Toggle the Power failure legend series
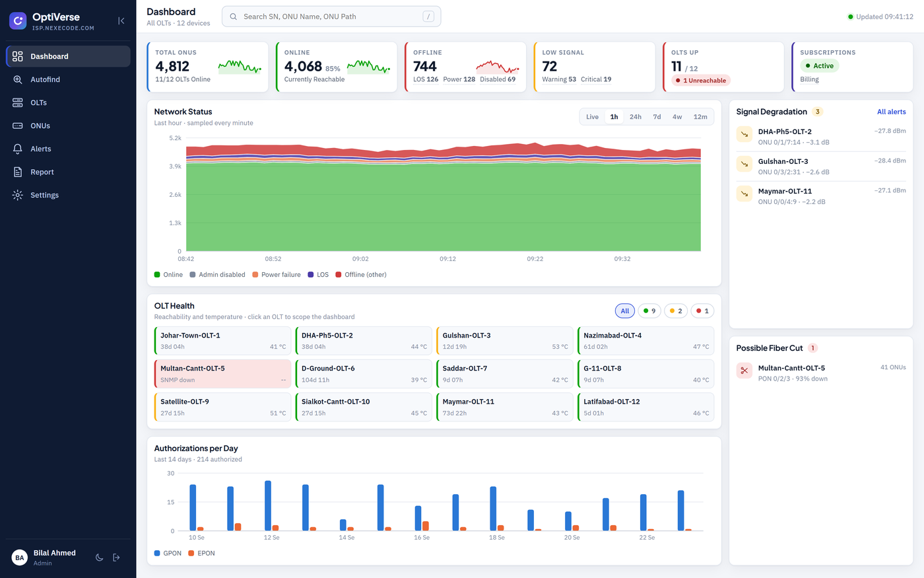Screen dimensions: 924x578 coord(277,275)
